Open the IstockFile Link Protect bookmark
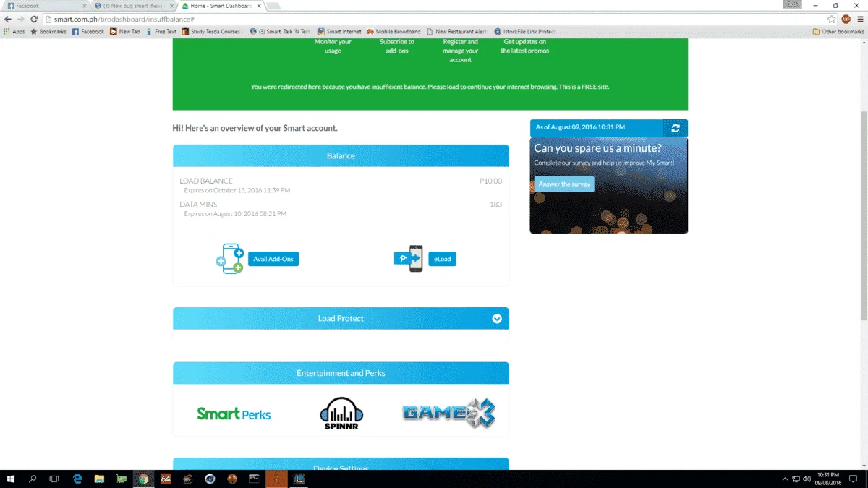 click(524, 32)
